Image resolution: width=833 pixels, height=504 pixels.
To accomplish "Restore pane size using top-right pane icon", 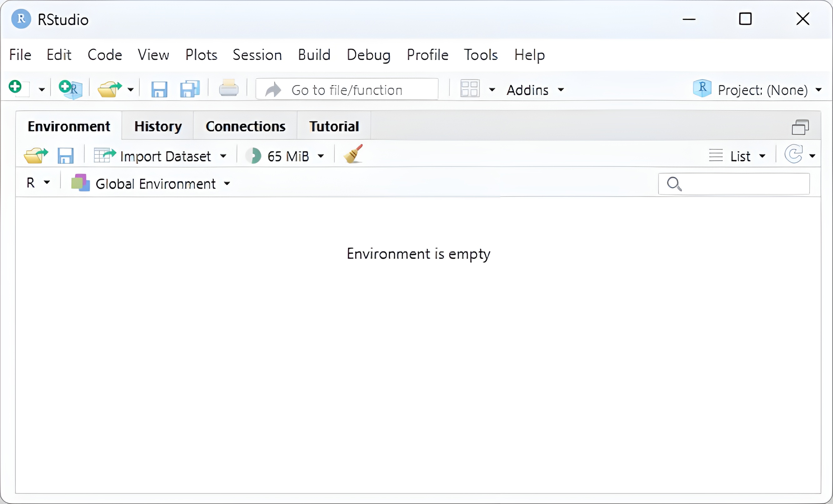I will pyautogui.click(x=800, y=128).
